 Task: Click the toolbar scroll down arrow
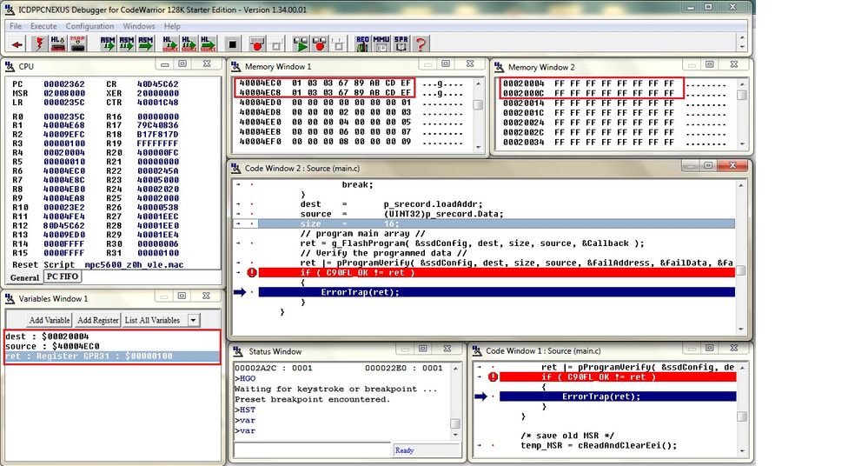tap(742, 48)
